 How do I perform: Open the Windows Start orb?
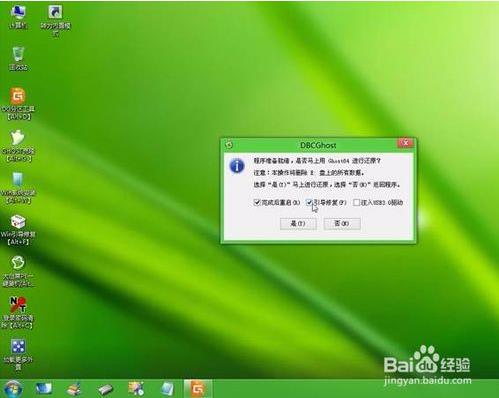pos(13,389)
